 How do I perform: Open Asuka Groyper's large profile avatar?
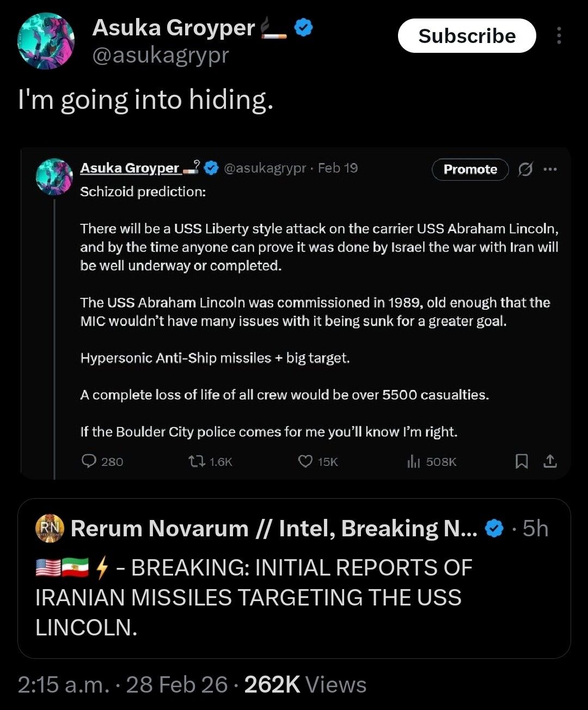pos(46,41)
